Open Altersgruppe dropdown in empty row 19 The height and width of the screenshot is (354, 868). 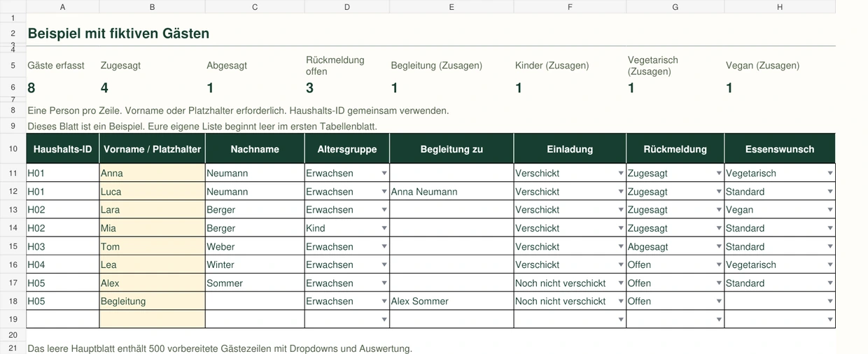click(384, 320)
